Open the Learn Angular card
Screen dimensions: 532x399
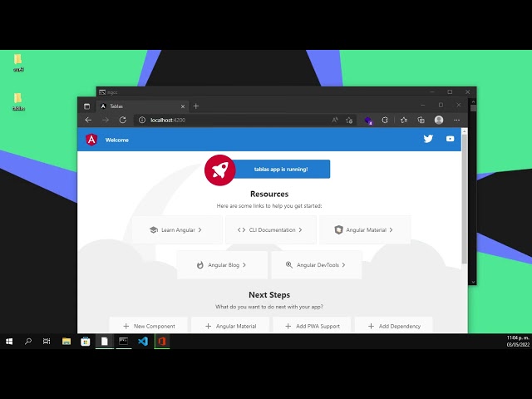[x=177, y=229]
